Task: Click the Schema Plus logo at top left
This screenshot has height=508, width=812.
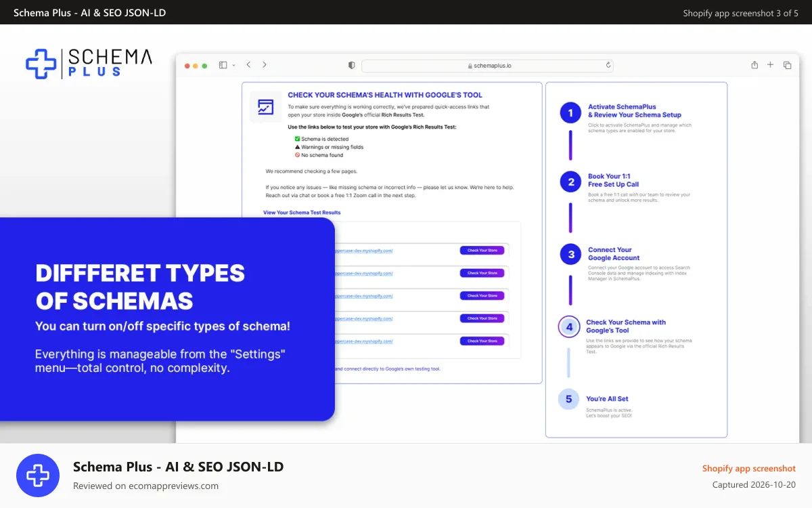Action: 89,63
